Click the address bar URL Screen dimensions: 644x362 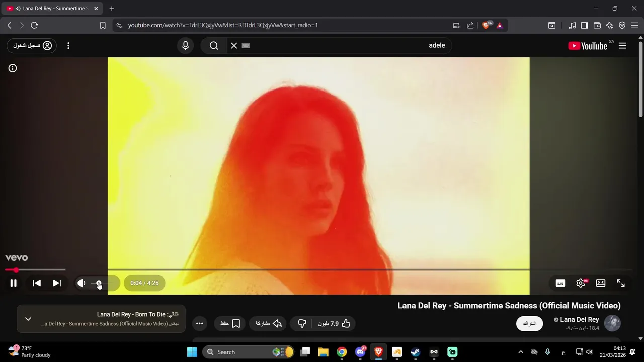223,25
